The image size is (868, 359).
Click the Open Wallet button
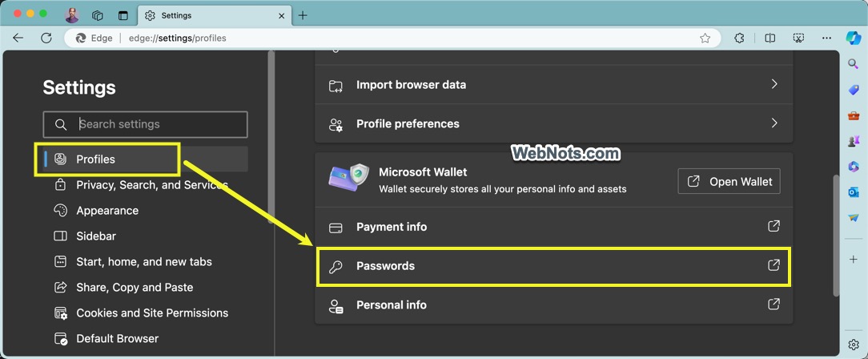729,181
